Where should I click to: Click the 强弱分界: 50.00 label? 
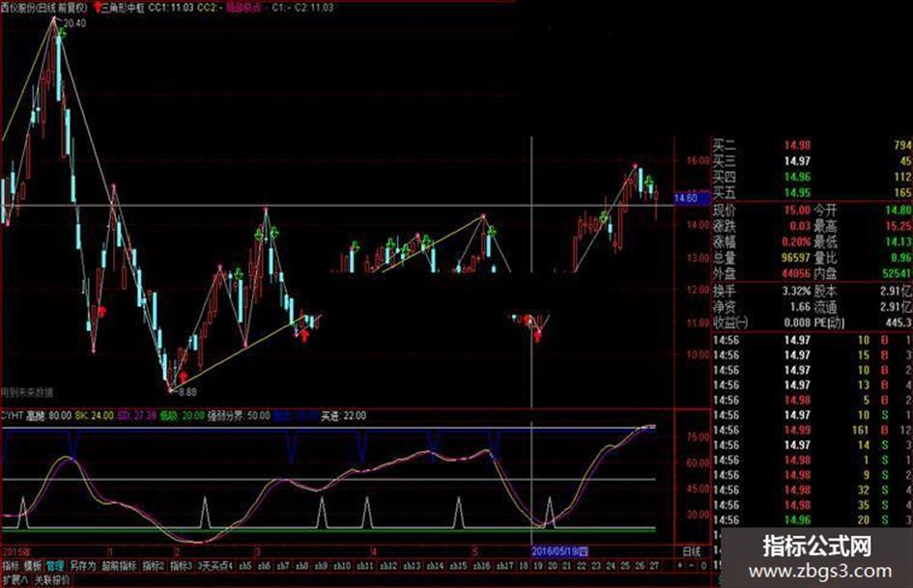point(239,416)
